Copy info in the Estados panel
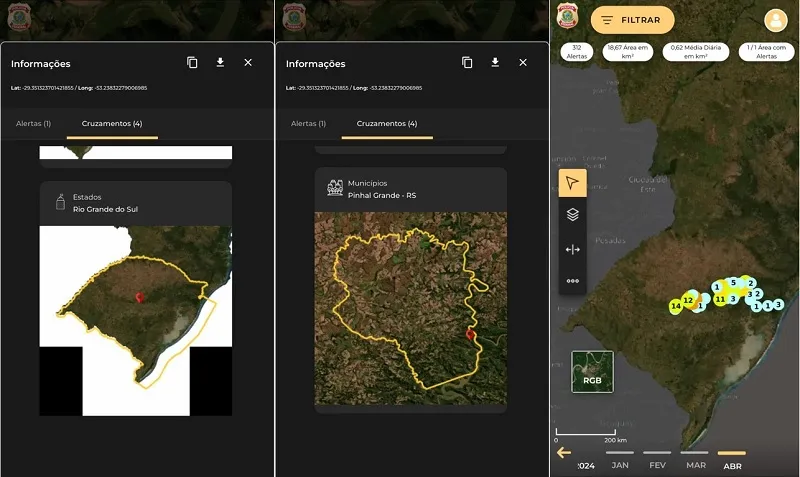 click(x=192, y=63)
